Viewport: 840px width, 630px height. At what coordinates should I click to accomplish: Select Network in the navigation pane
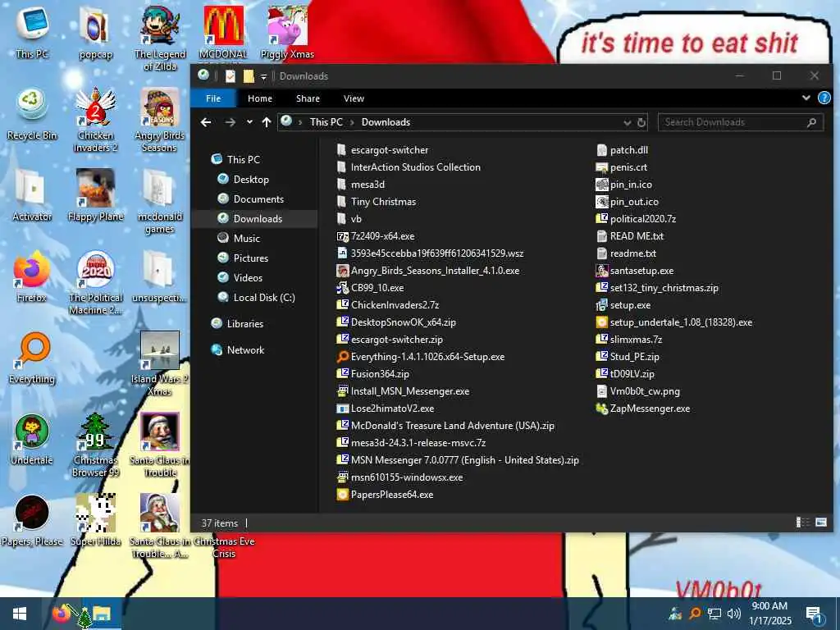click(245, 350)
